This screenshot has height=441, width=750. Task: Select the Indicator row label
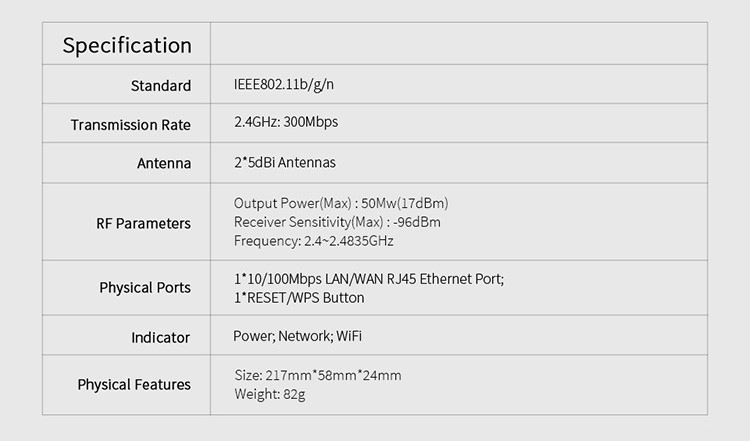click(x=161, y=338)
